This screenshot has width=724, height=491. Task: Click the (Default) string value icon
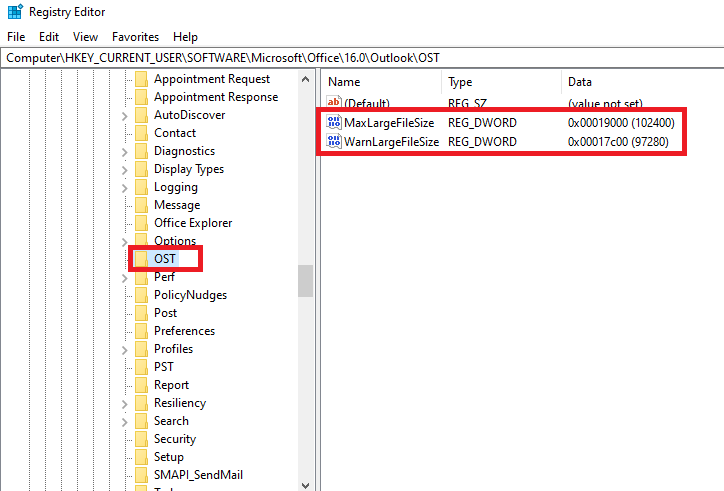(334, 102)
